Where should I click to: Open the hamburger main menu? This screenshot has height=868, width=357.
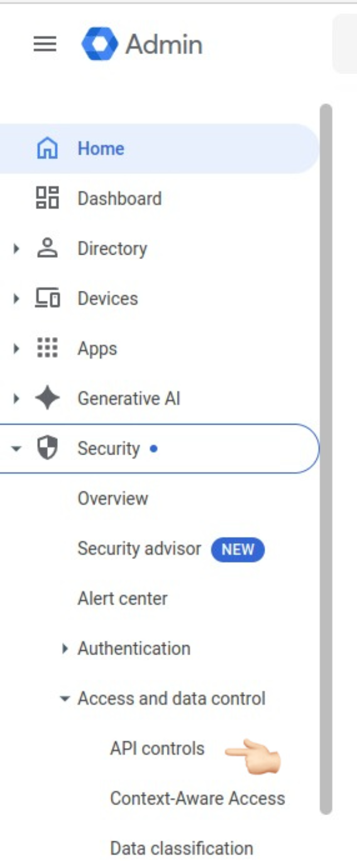[45, 44]
